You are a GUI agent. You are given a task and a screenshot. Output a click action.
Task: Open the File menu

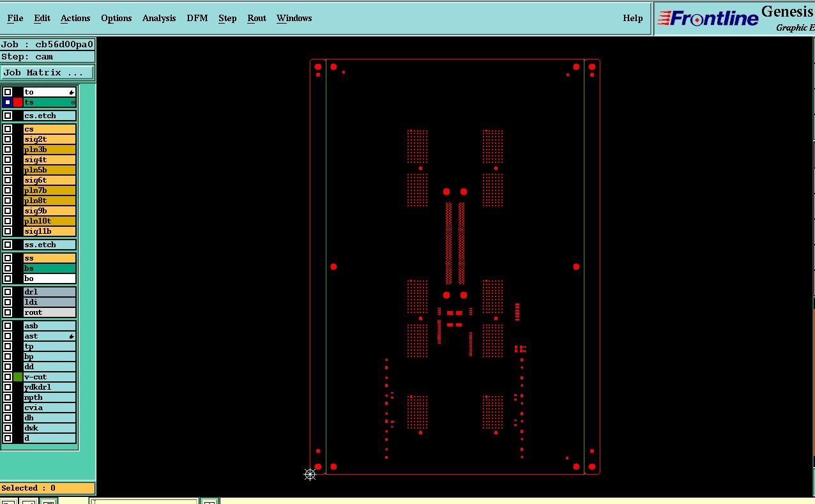coord(15,18)
